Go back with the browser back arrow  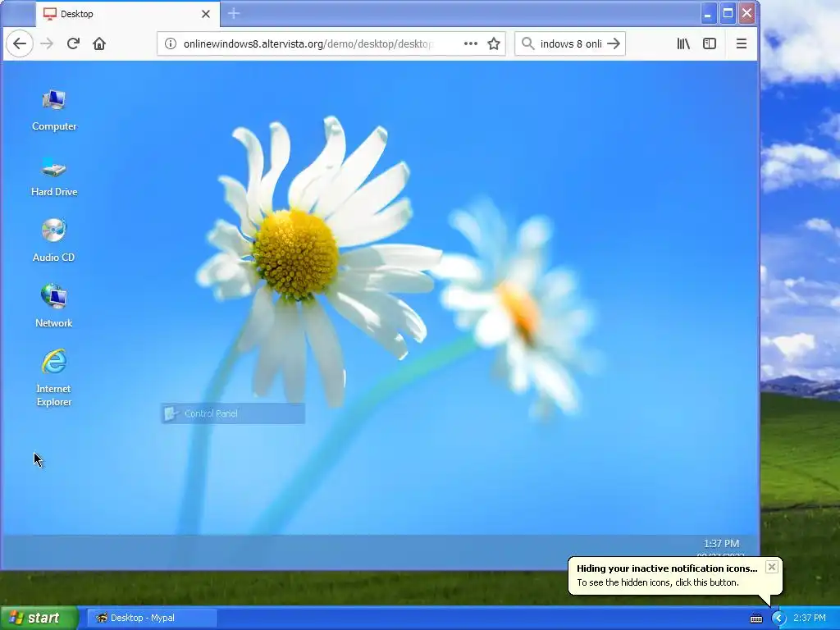[x=20, y=44]
